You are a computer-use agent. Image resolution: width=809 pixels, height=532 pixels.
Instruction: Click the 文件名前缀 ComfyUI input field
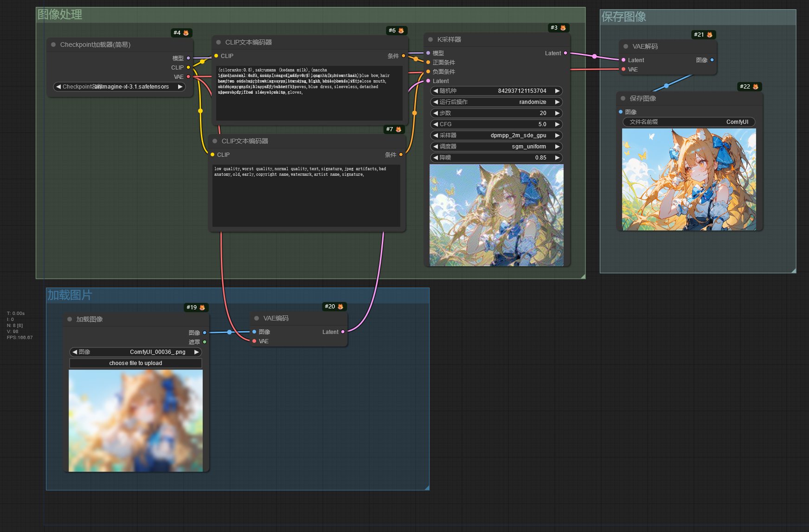click(x=689, y=122)
